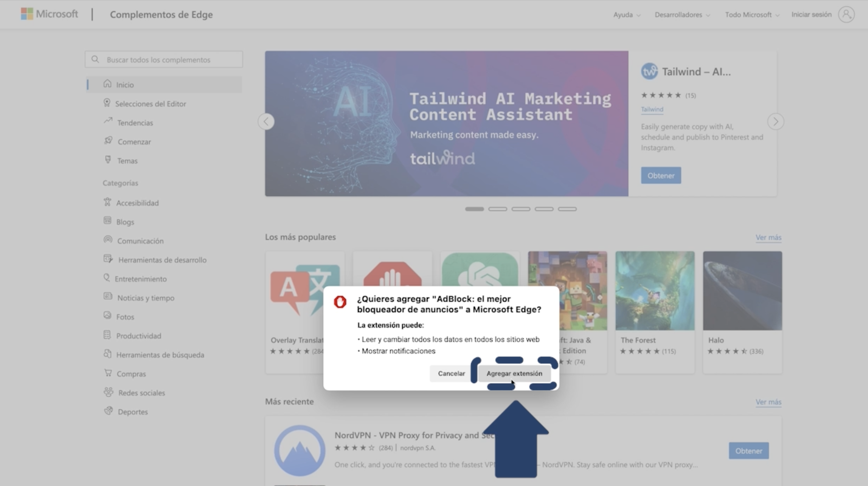Click the user account avatar icon
The image size is (868, 486).
(x=846, y=14)
